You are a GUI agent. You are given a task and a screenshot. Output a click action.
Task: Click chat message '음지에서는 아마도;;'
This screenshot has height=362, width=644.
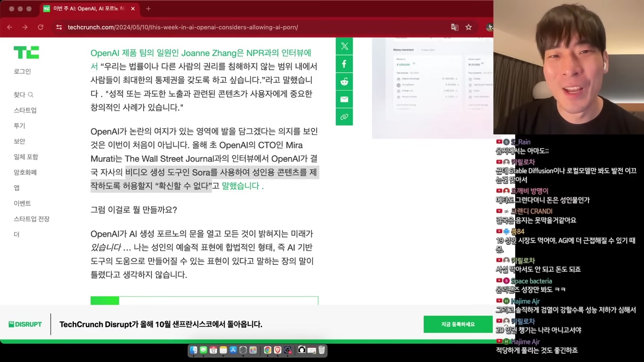(x=522, y=151)
